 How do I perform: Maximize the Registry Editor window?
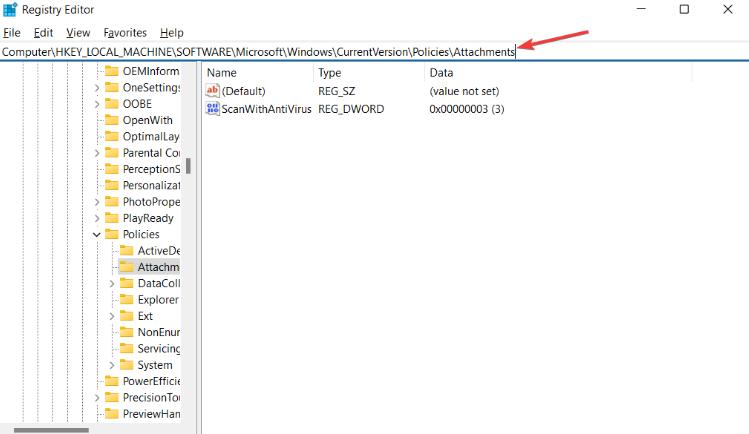684,9
